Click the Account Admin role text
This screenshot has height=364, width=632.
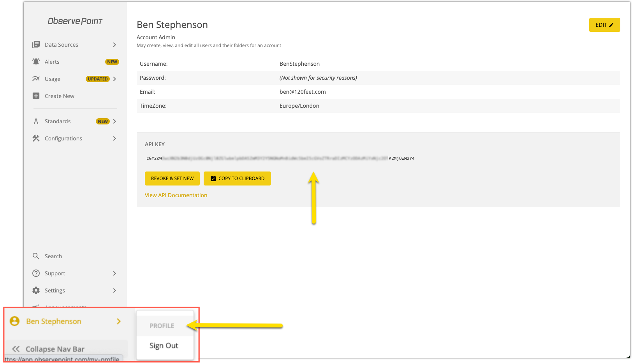156,37
